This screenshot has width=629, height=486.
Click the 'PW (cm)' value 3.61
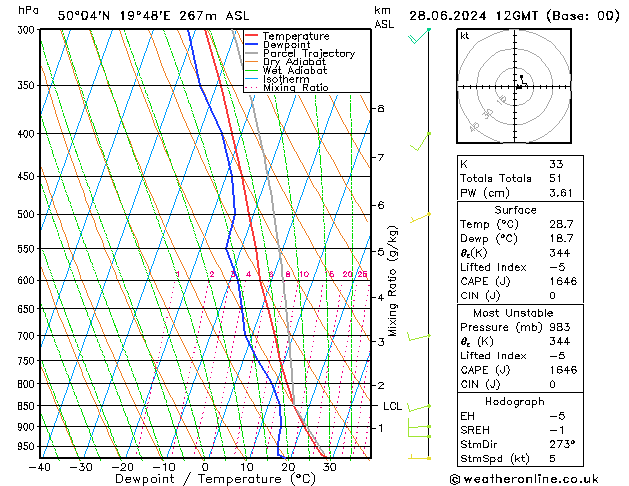pyautogui.click(x=560, y=193)
